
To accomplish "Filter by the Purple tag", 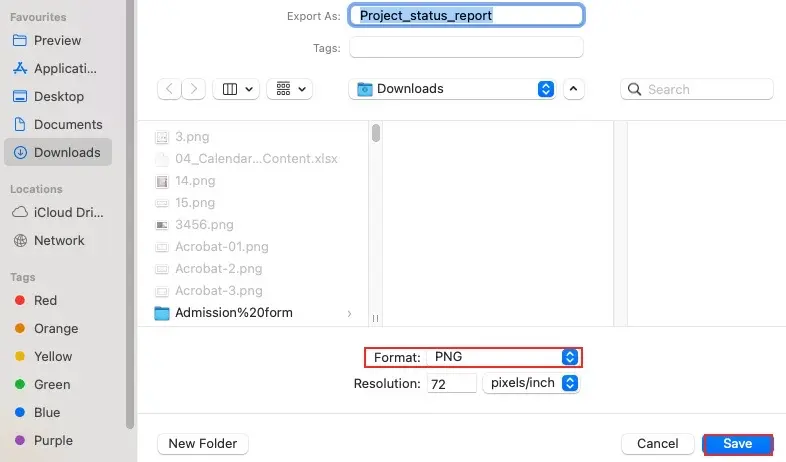I will pyautogui.click(x=44, y=441).
